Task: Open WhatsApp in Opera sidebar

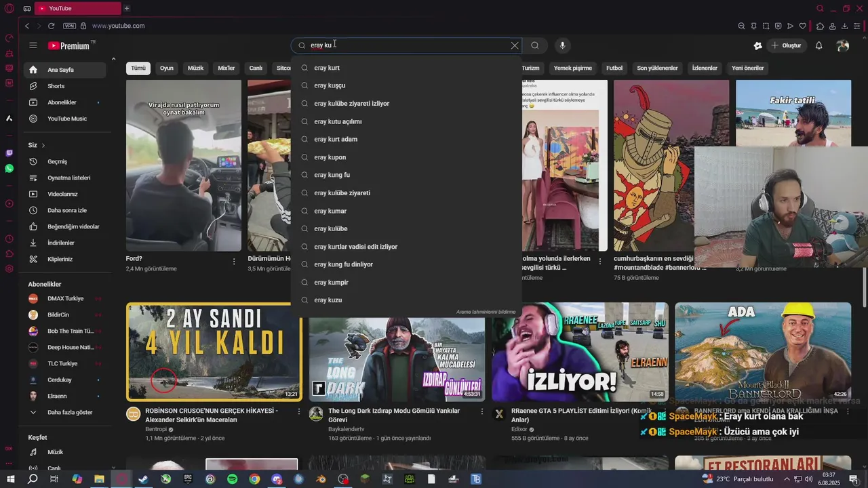Action: [9, 168]
